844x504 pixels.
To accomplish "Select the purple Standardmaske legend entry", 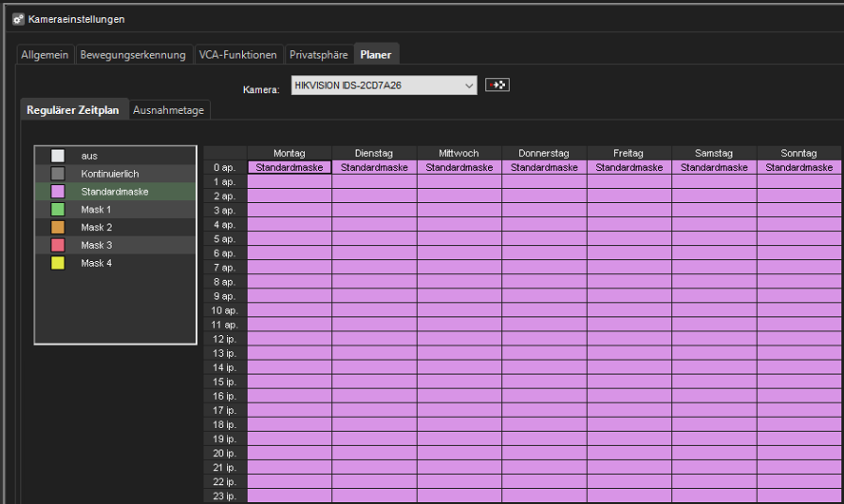I will [x=114, y=192].
